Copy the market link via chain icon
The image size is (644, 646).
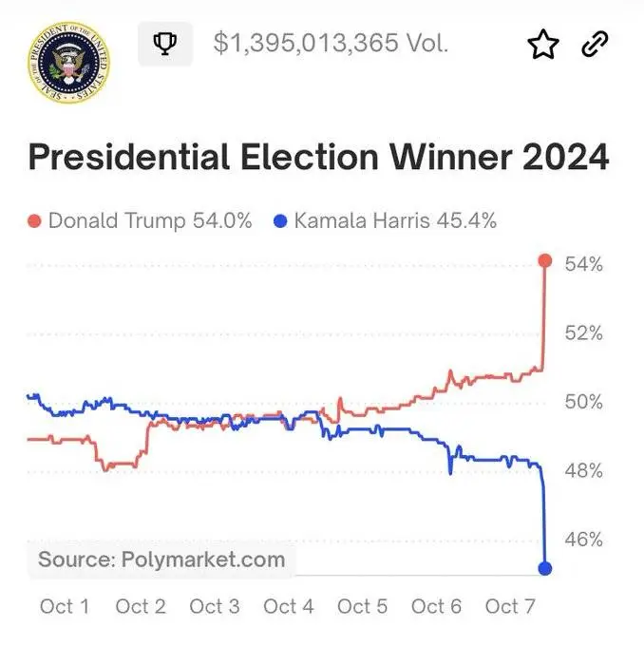596,44
